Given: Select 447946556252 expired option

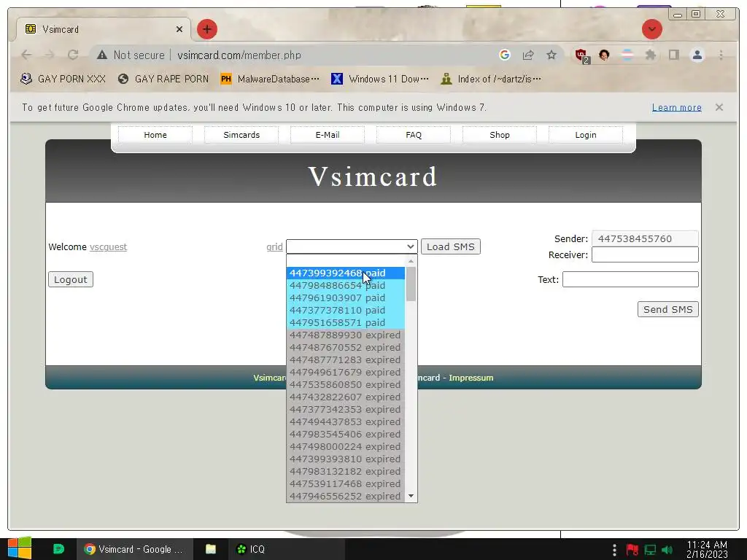Looking at the screenshot, I should [x=346, y=496].
